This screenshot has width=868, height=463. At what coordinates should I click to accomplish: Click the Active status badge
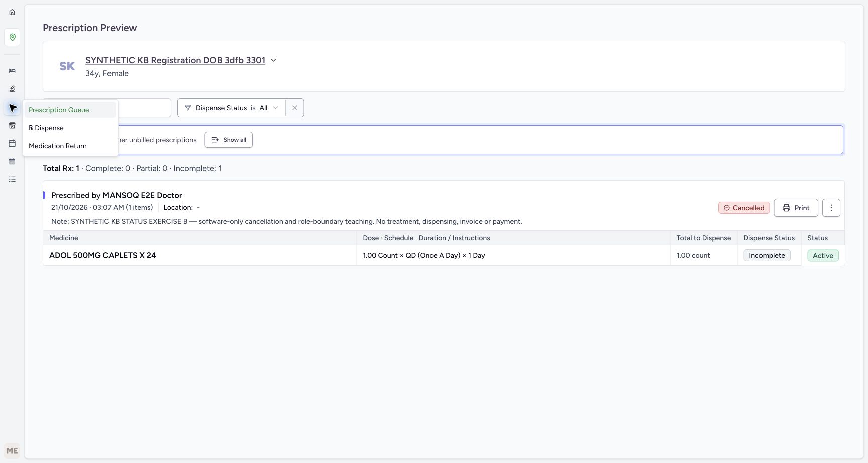[823, 255]
